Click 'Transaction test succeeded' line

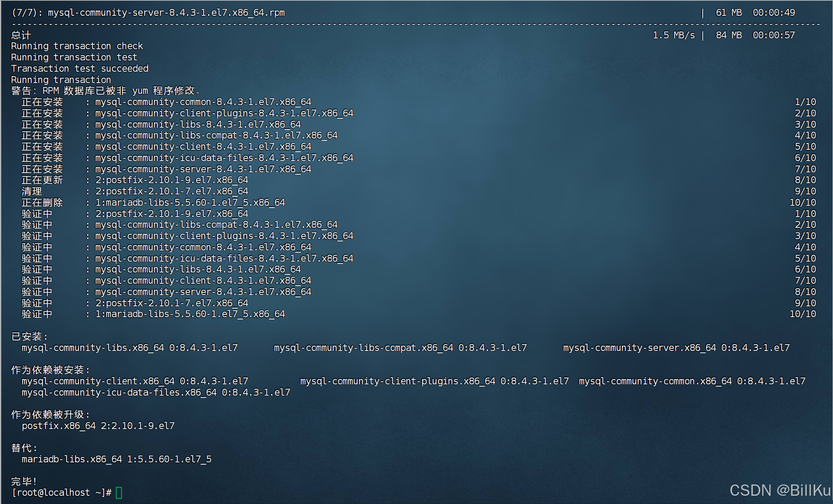pyautogui.click(x=80, y=69)
